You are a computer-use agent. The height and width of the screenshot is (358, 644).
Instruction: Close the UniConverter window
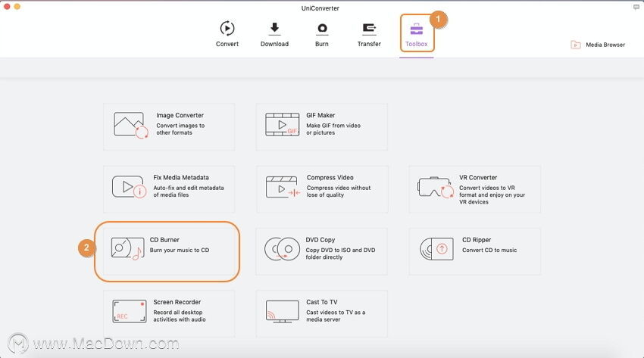tap(7, 7)
